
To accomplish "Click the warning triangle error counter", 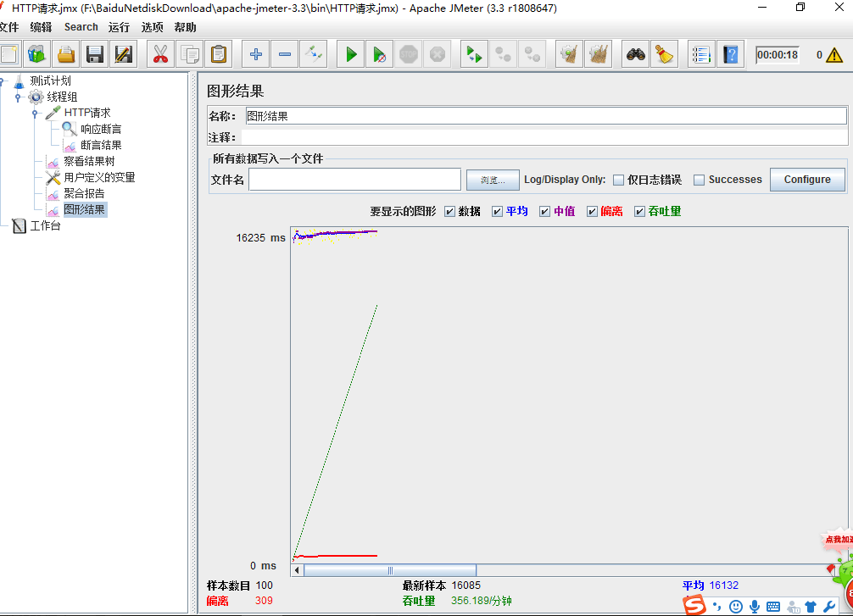I will coord(834,55).
